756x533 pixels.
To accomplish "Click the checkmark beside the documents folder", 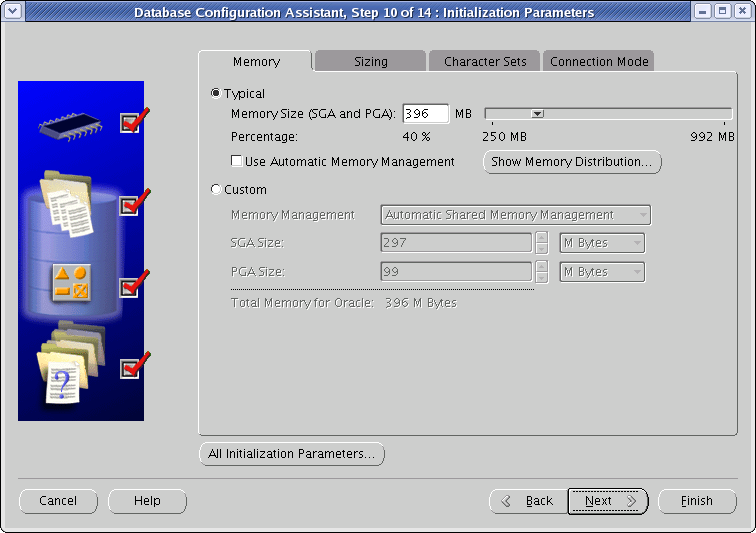I will click(135, 203).
